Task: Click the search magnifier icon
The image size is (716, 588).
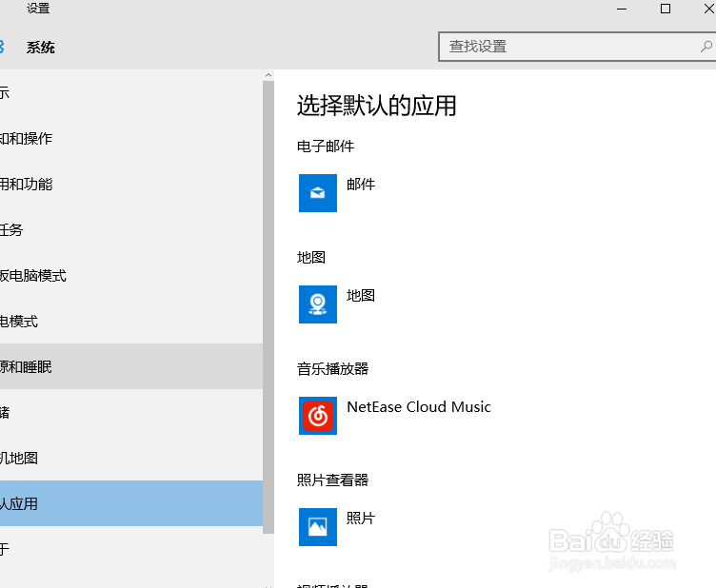Action: click(706, 46)
